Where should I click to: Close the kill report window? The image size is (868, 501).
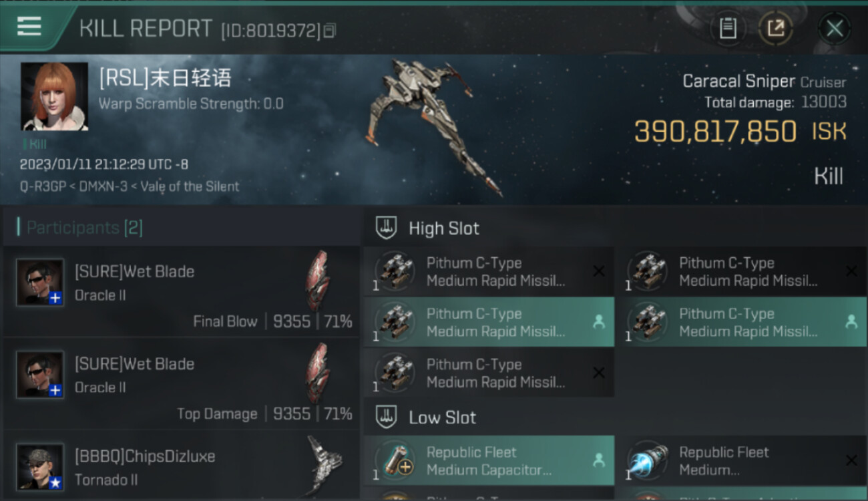(834, 28)
